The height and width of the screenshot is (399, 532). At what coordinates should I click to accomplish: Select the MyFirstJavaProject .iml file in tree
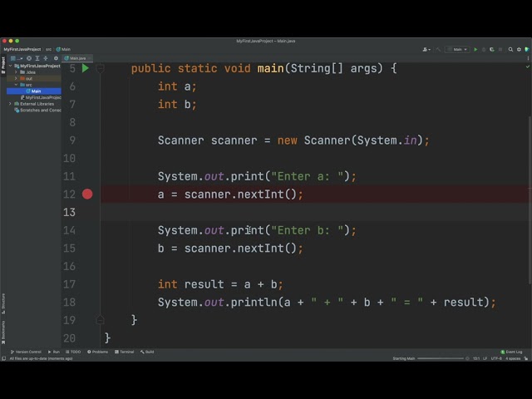tap(41, 97)
